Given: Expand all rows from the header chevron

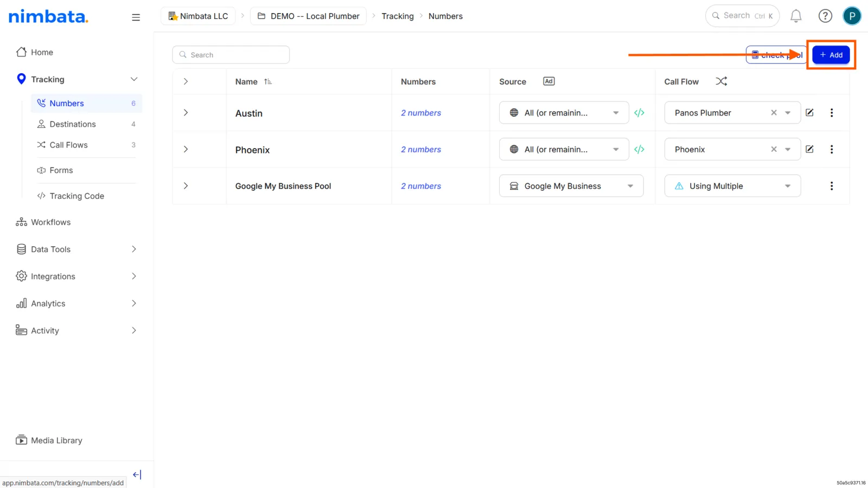Looking at the screenshot, I should pyautogui.click(x=186, y=81).
